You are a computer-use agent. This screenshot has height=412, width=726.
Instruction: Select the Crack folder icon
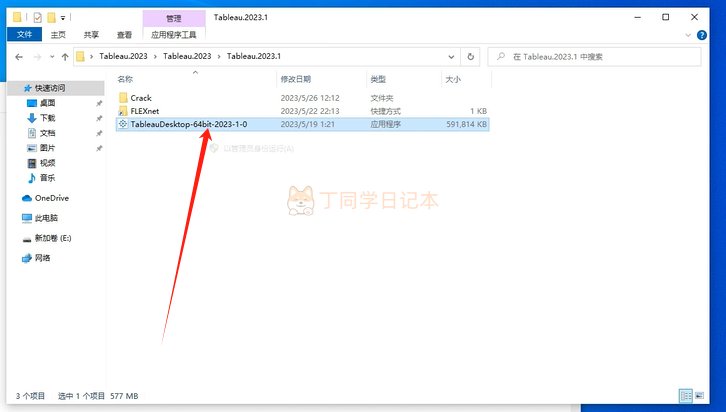[x=123, y=98]
